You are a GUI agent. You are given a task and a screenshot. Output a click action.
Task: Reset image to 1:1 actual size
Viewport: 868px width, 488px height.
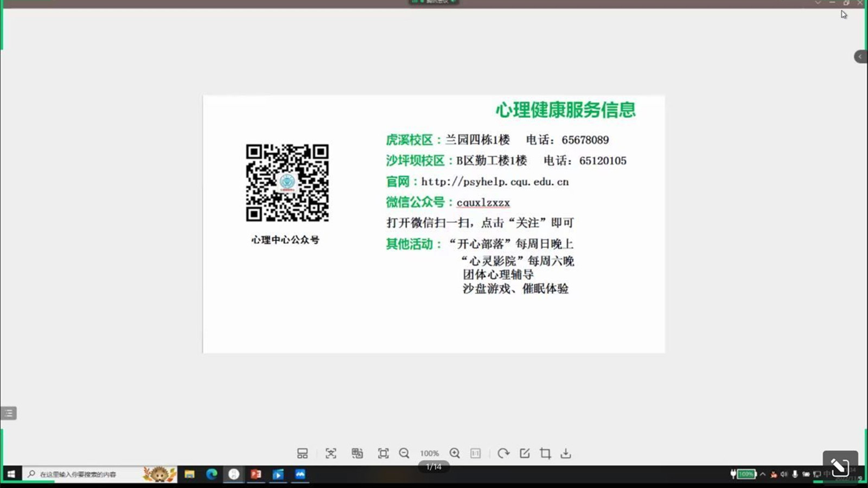[475, 453]
